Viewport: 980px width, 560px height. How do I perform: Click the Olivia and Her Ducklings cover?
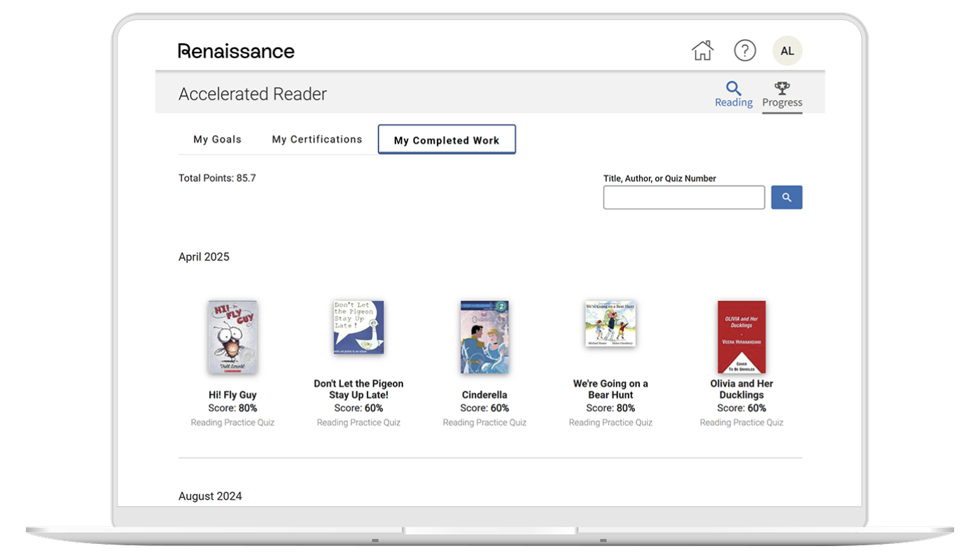[741, 337]
